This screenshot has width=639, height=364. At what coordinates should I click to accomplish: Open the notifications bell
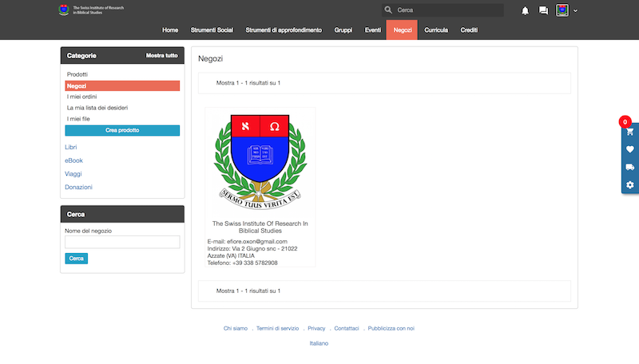(525, 10)
